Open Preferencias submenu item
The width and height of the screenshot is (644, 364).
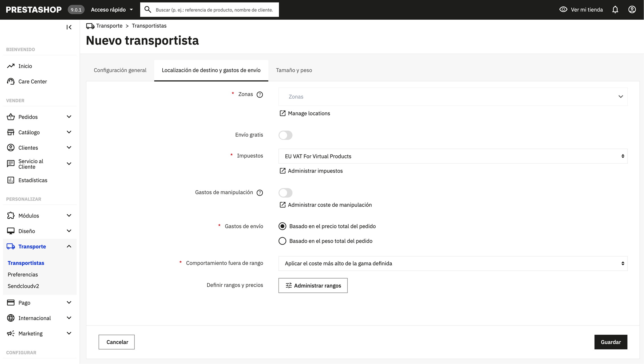23,274
